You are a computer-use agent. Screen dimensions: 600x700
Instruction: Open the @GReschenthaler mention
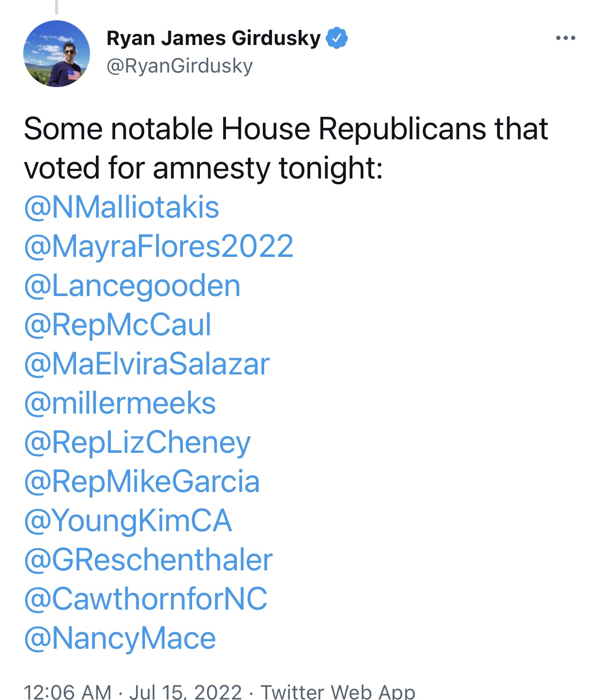(x=148, y=560)
